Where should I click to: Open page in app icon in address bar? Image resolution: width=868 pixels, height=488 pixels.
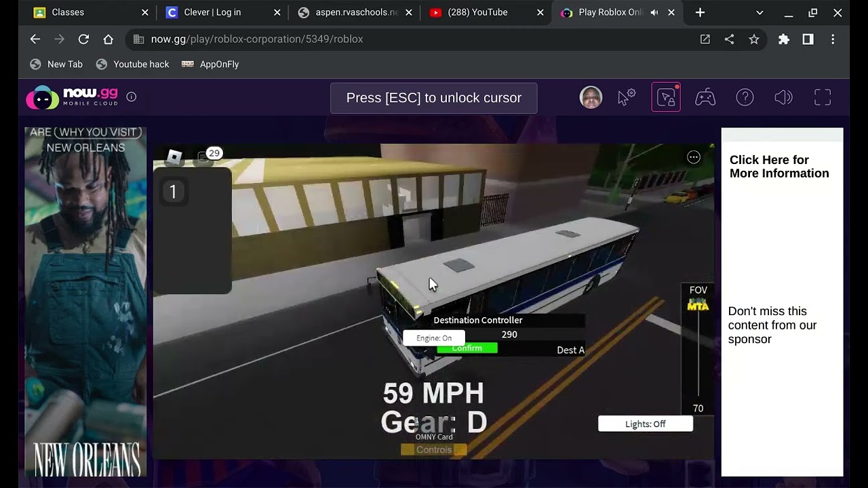click(705, 39)
